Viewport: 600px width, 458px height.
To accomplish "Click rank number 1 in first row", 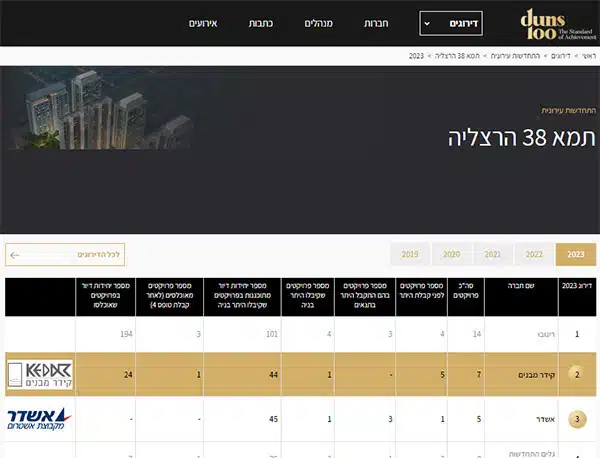I will [577, 334].
